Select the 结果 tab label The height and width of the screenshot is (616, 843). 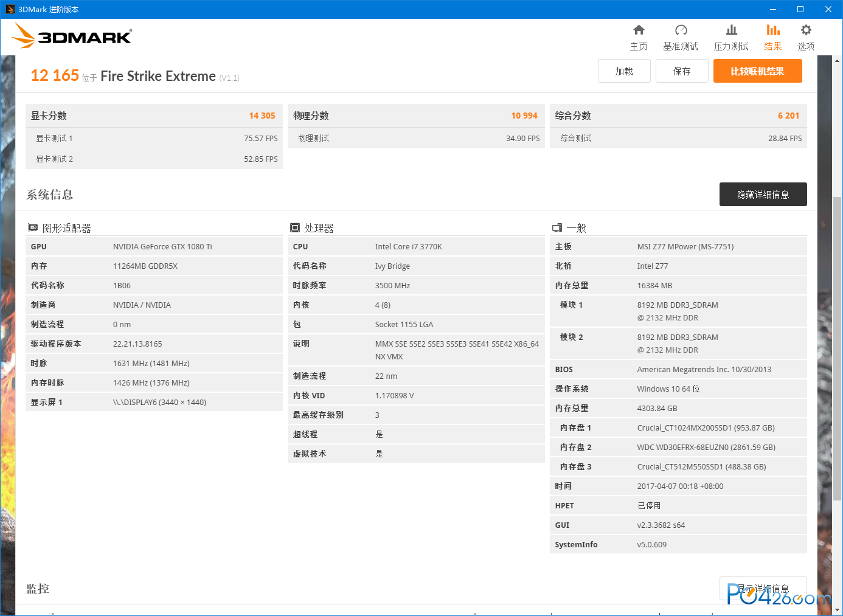click(773, 46)
